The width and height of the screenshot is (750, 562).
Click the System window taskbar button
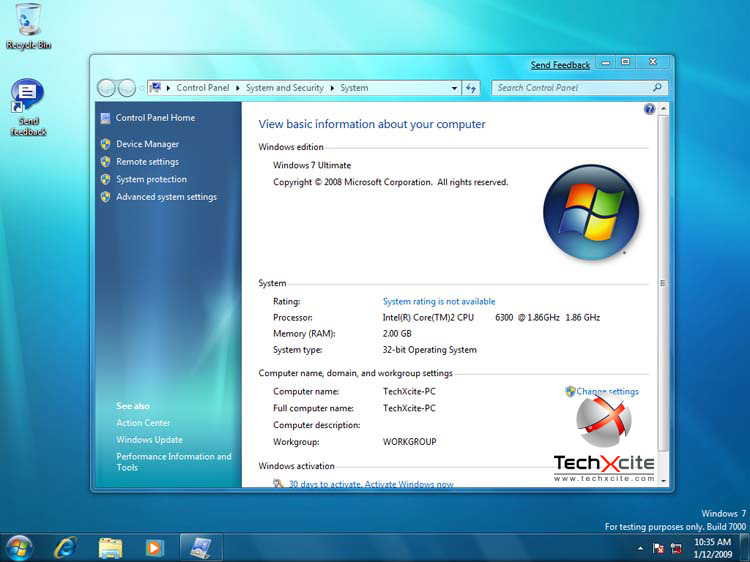(201, 548)
